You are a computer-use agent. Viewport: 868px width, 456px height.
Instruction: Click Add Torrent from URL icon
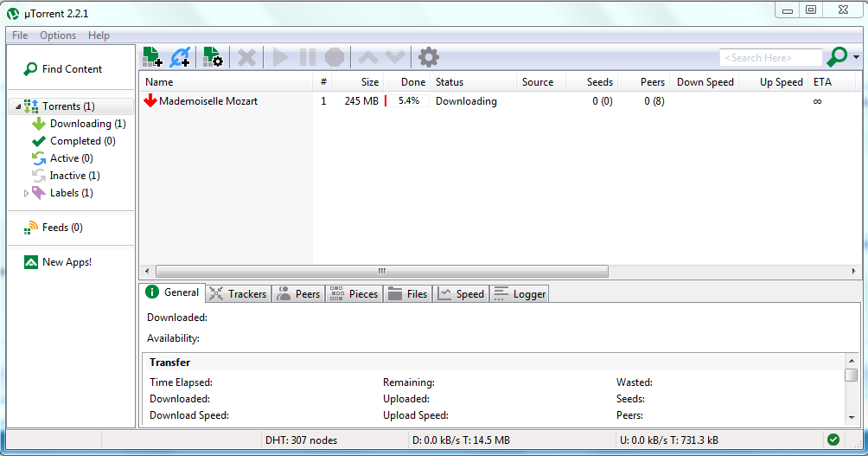point(180,57)
